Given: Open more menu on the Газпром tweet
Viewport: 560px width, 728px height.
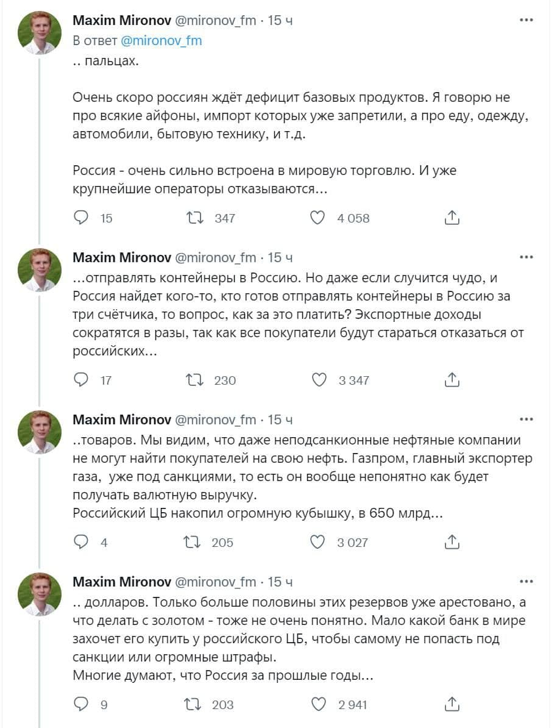Looking at the screenshot, I should pyautogui.click(x=526, y=419).
